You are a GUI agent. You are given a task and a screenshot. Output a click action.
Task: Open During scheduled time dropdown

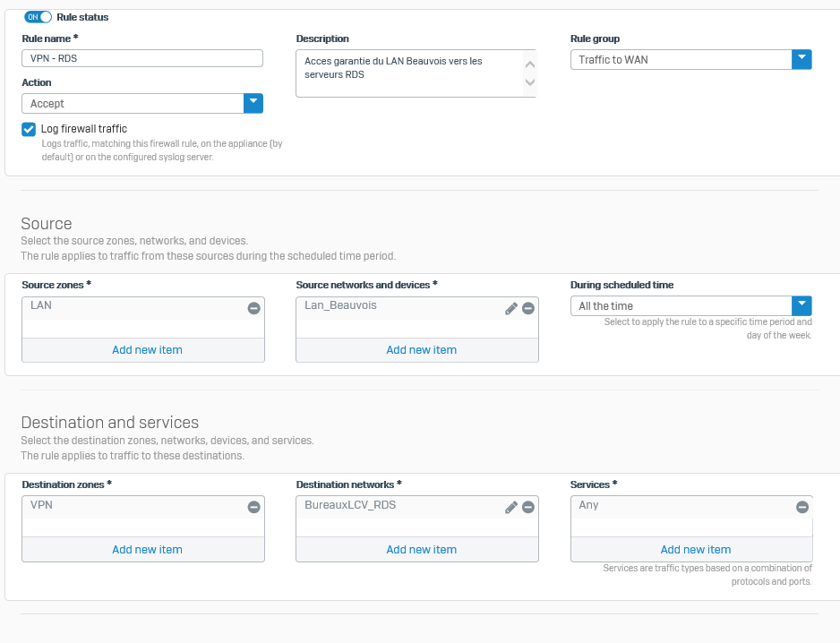pyautogui.click(x=691, y=306)
